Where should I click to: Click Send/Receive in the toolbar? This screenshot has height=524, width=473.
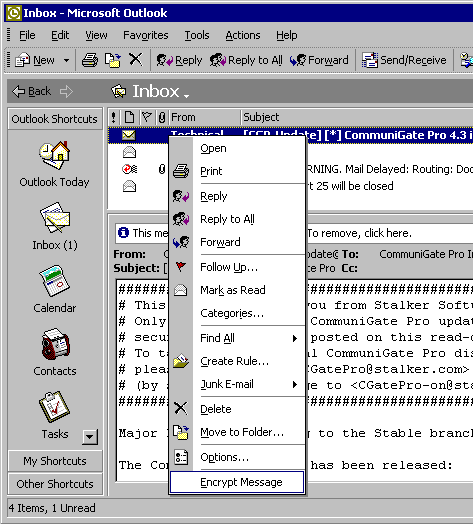click(x=404, y=60)
